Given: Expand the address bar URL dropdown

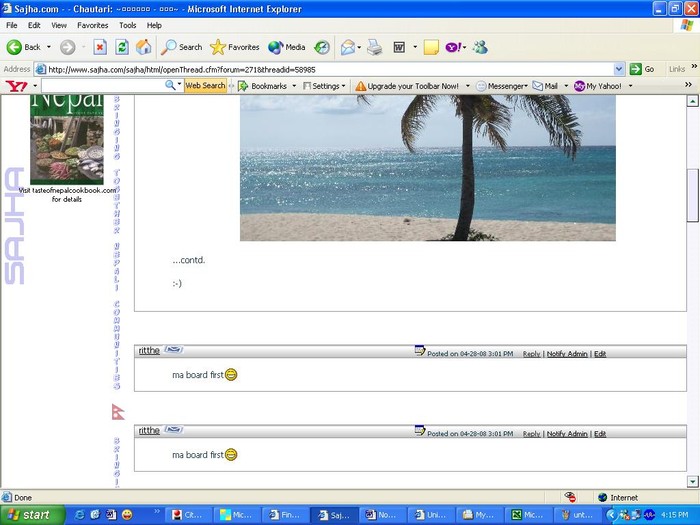Looking at the screenshot, I should [618, 69].
